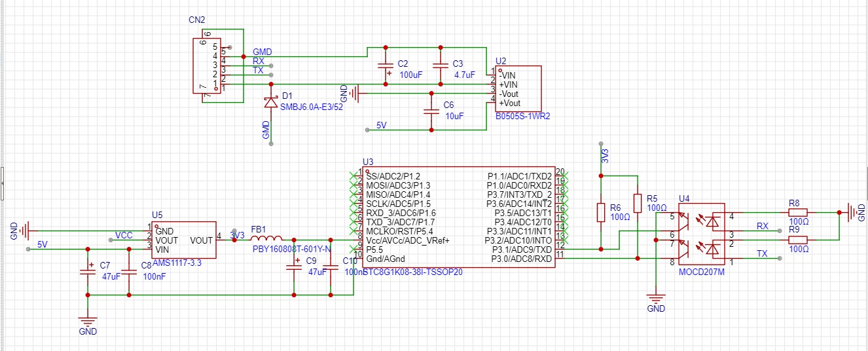Click the 10uF value of C6

(454, 116)
